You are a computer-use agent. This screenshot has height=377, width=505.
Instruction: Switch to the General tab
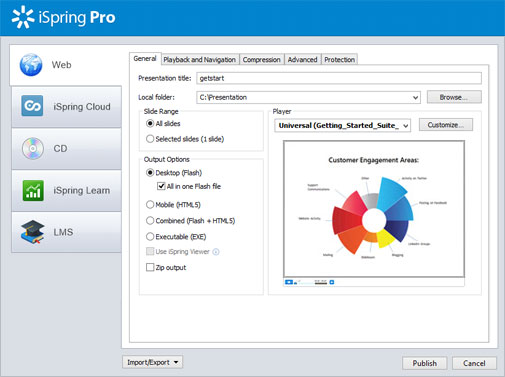pyautogui.click(x=145, y=59)
